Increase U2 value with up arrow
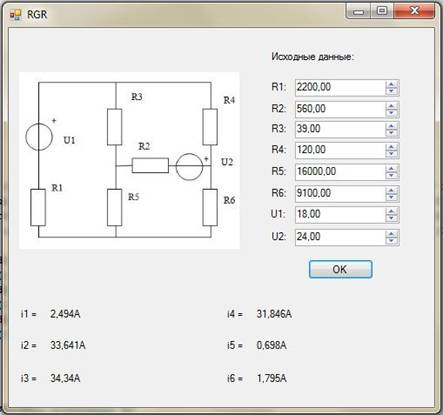The width and height of the screenshot is (443, 415). click(391, 234)
